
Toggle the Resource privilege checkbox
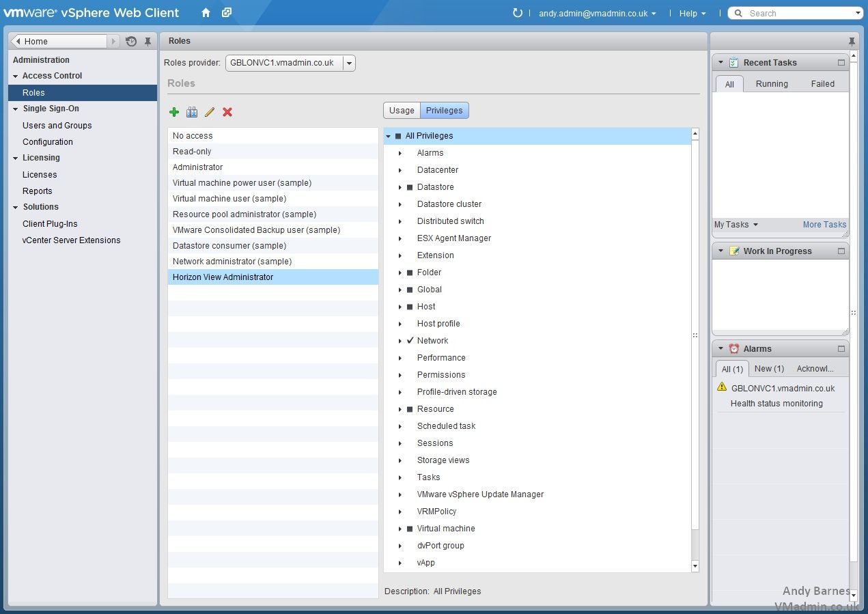(410, 409)
